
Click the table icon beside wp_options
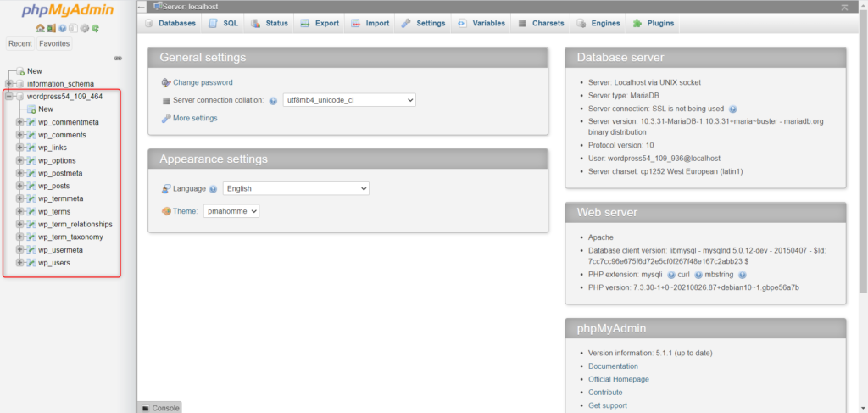tap(31, 160)
